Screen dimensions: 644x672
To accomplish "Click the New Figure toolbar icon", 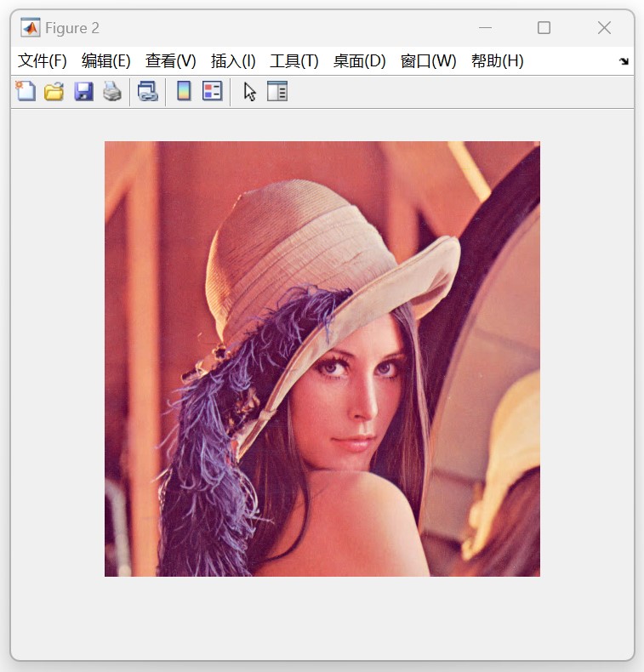I will tap(26, 91).
